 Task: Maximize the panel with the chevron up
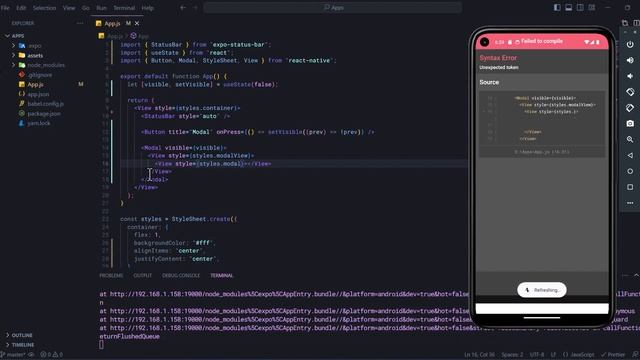pos(636,276)
